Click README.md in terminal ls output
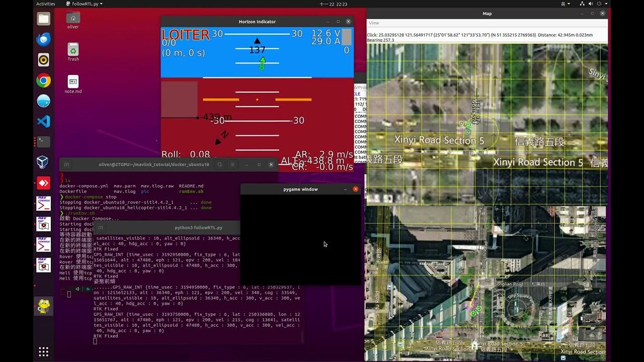 pyautogui.click(x=191, y=186)
